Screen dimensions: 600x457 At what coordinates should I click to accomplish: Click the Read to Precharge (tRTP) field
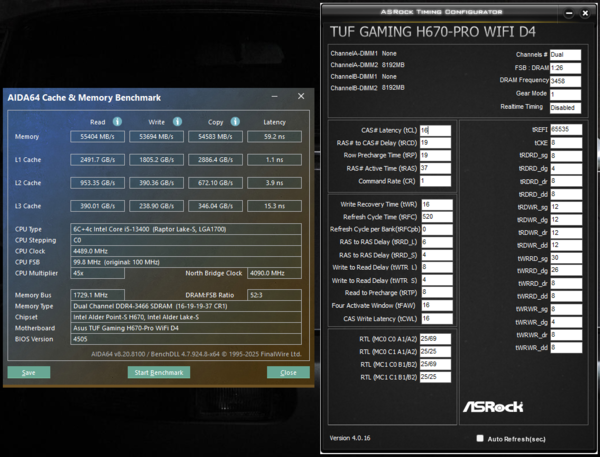(437, 292)
